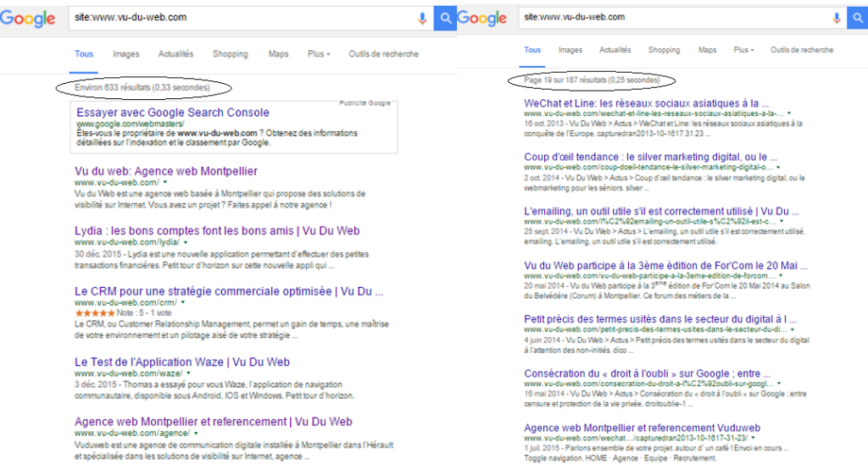Open the Images tab in right window
868x470 pixels.
[x=570, y=50]
